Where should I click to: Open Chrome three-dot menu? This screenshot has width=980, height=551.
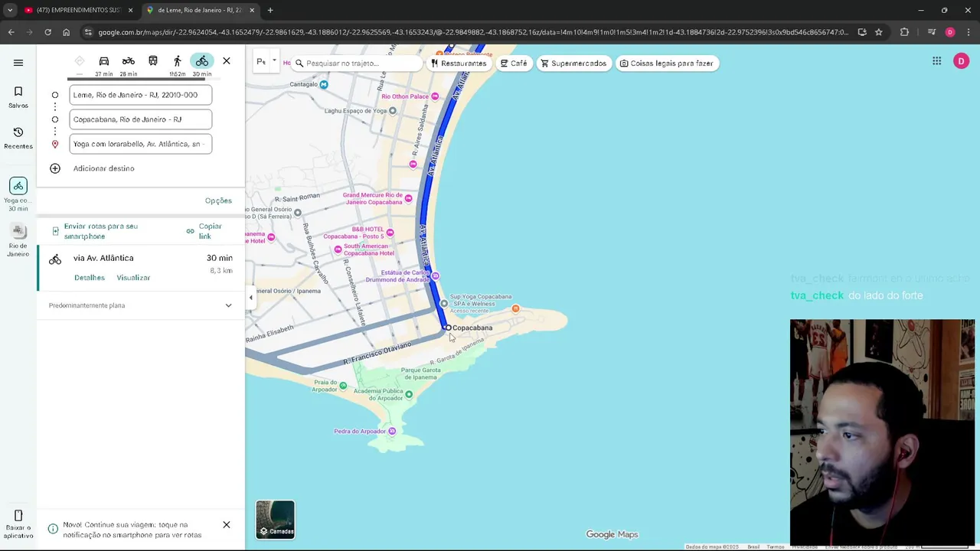click(x=968, y=32)
